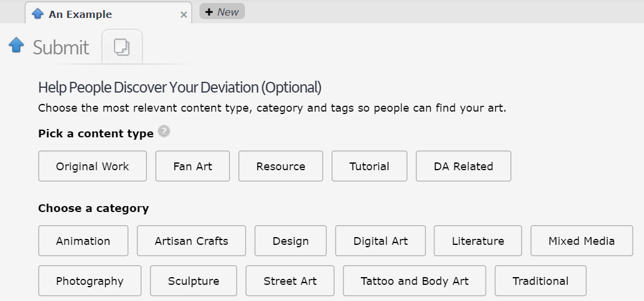Choose Tattoo and Body Art category
Viewport: 644px width, 301px height.
point(415,281)
